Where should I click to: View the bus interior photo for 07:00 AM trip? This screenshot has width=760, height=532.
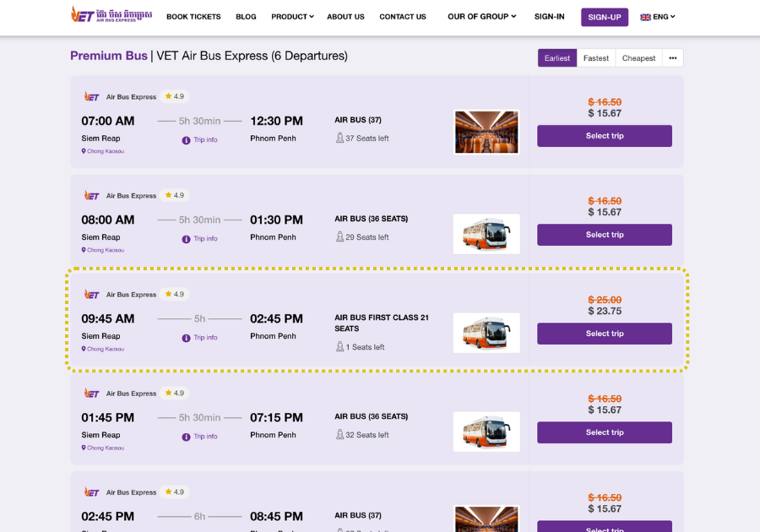[486, 133]
